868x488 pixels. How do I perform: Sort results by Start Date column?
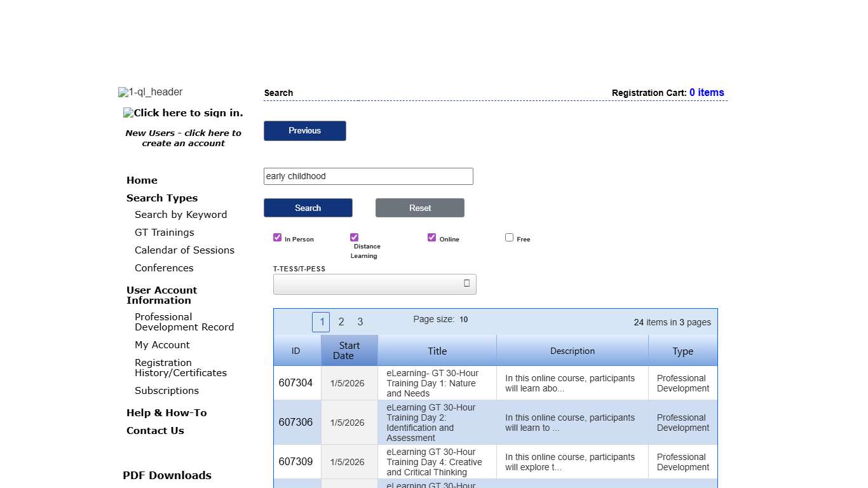[349, 351]
